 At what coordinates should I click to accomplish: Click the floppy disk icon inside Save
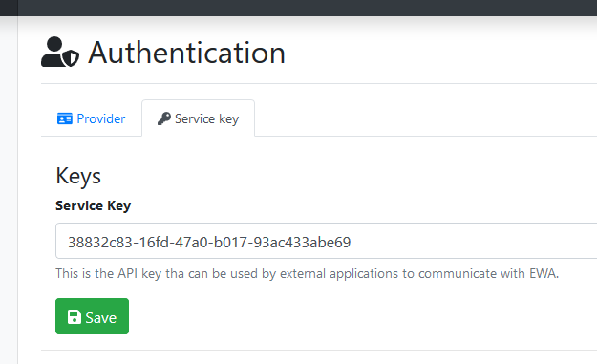pos(75,317)
